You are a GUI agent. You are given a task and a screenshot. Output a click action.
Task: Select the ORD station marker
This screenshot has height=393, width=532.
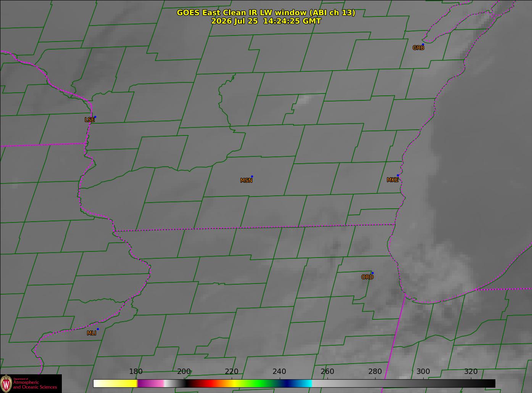click(x=372, y=273)
